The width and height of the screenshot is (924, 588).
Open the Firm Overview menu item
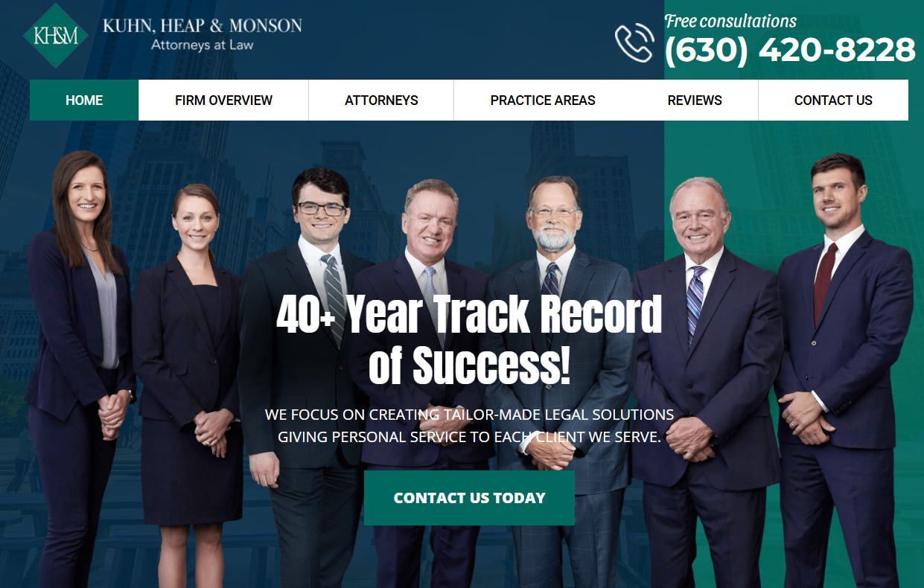[223, 100]
